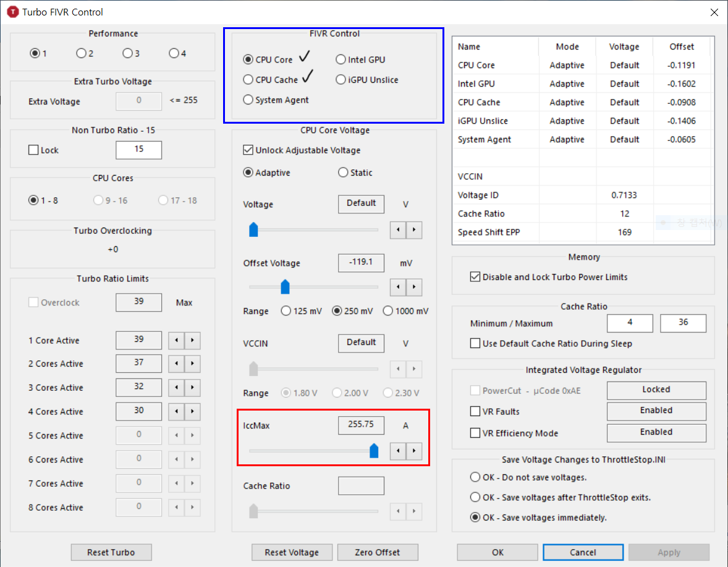Click the Intel GPU row in voltage table
The height and width of the screenshot is (567, 728).
[582, 83]
